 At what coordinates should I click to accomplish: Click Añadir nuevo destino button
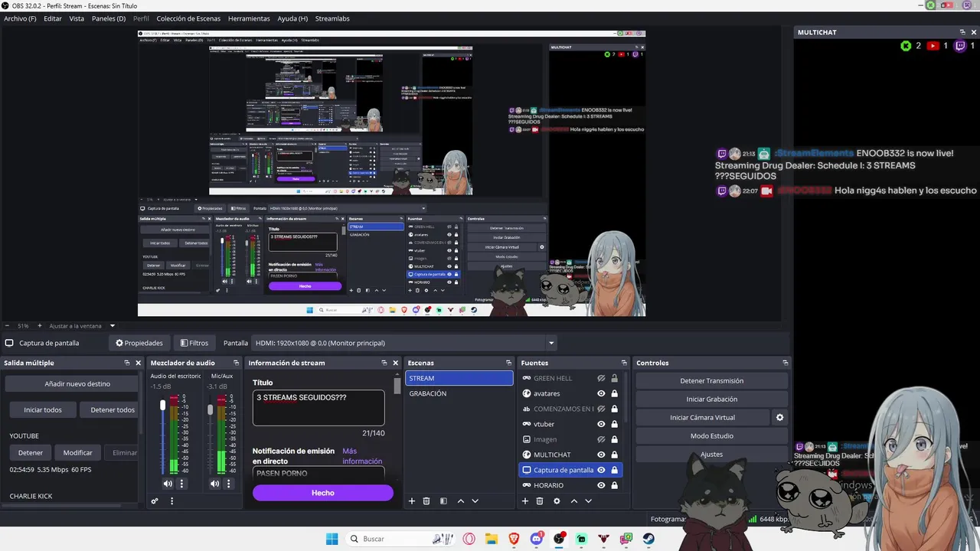(72, 383)
